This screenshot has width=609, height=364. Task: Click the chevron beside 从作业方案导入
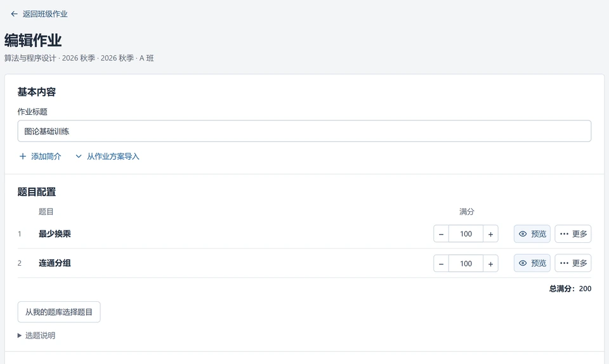point(79,157)
